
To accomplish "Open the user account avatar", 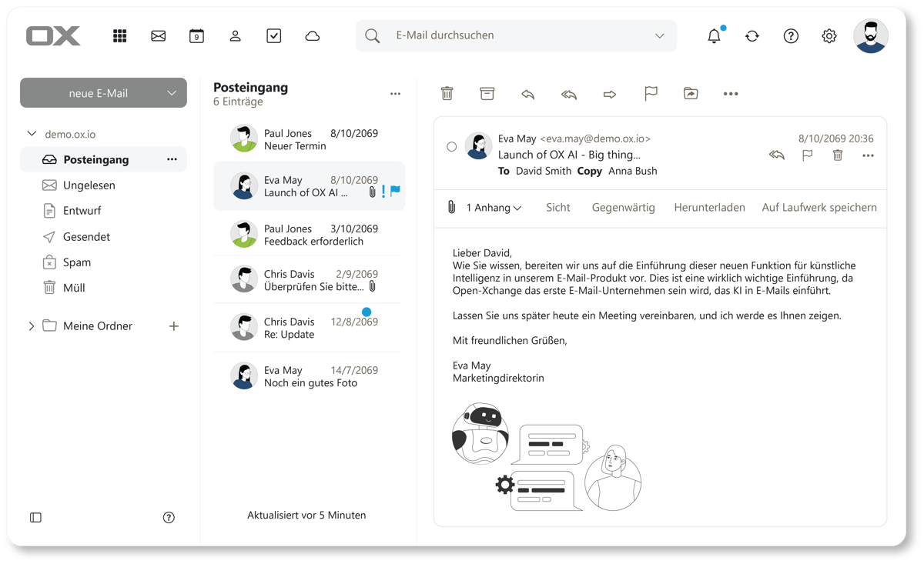I will tap(871, 35).
